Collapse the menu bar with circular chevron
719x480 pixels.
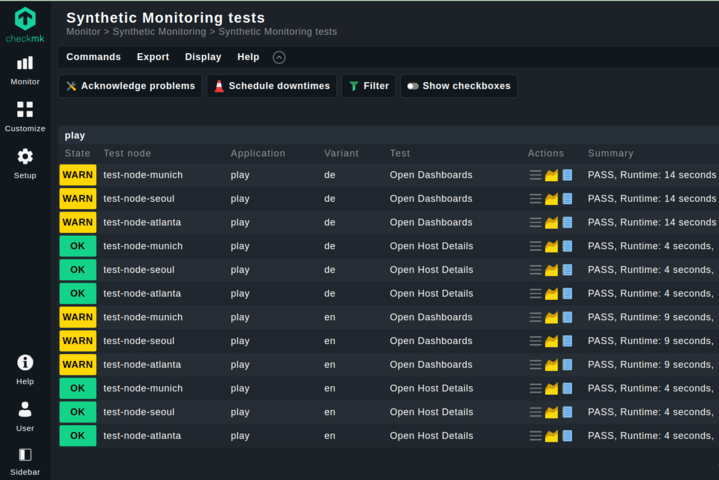click(279, 58)
